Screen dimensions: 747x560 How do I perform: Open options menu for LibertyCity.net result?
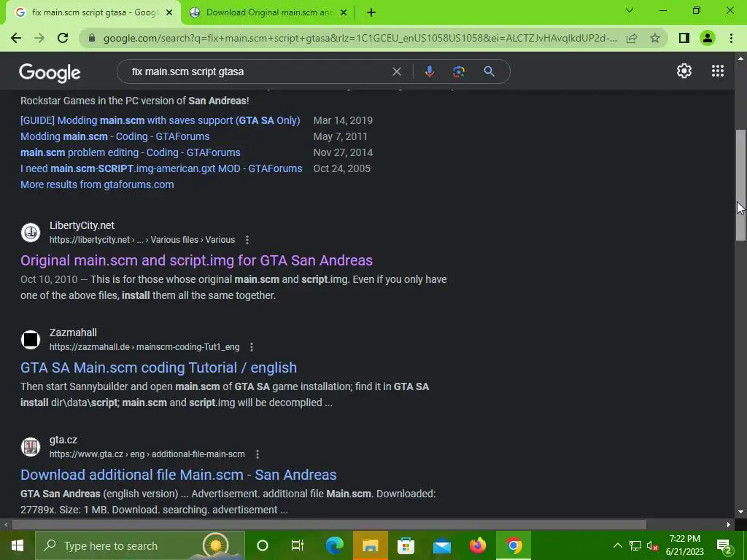pos(247,240)
